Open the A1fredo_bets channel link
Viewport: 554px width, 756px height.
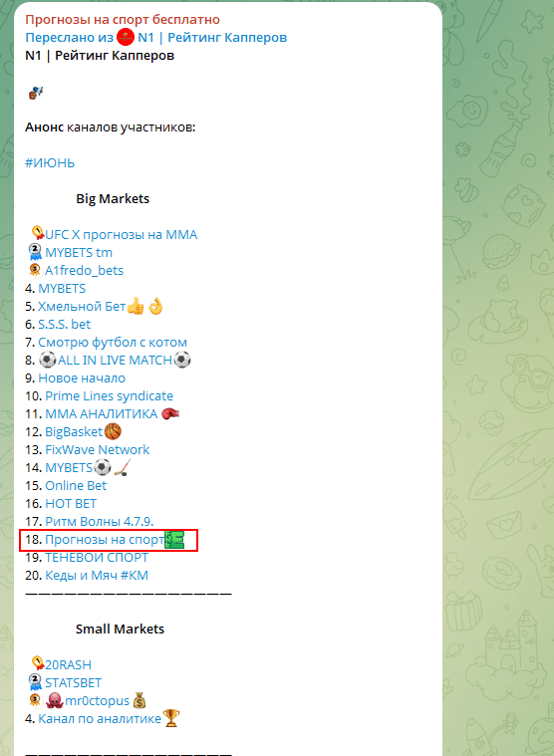pyautogui.click(x=85, y=271)
